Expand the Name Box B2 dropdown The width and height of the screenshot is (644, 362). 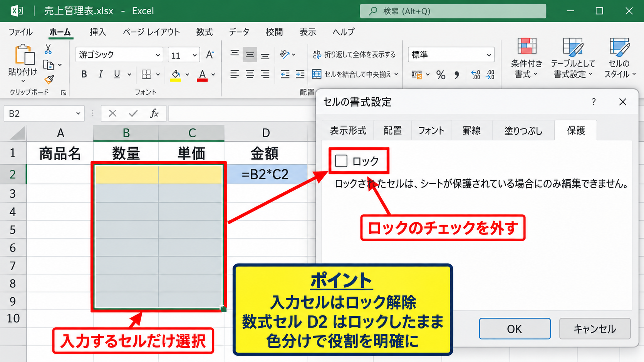[78, 113]
